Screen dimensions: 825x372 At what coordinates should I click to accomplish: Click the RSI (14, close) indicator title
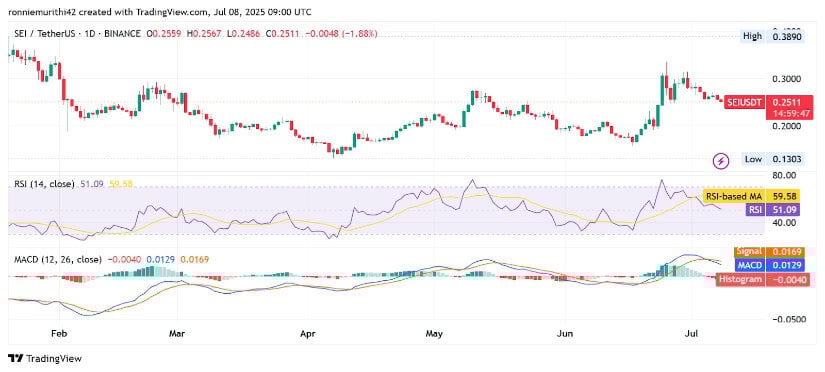point(45,184)
